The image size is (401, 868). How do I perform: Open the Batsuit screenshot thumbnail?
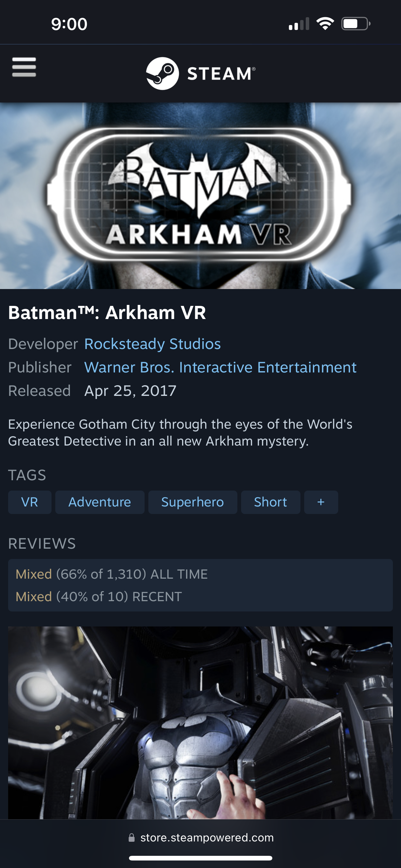pos(200,723)
